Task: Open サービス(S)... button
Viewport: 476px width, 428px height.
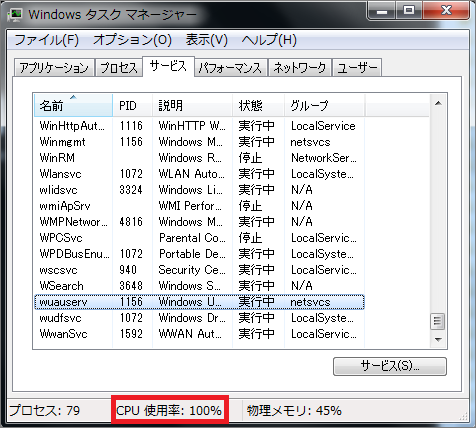Action: (x=390, y=366)
